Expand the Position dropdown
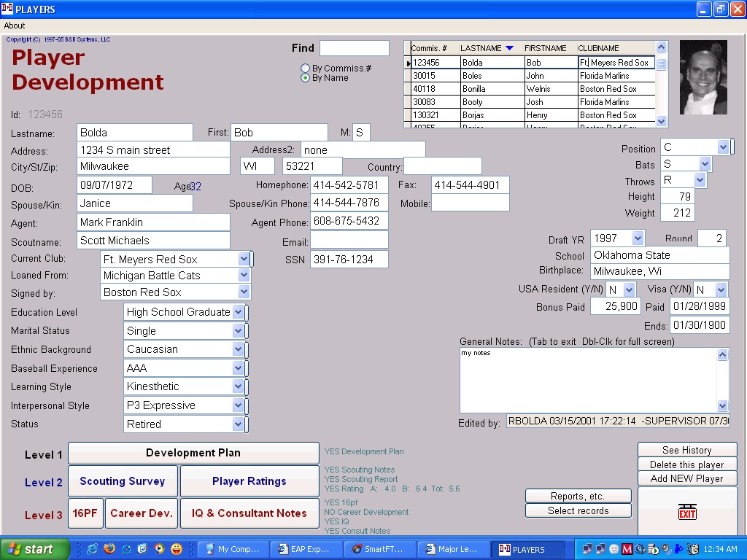 723,147
